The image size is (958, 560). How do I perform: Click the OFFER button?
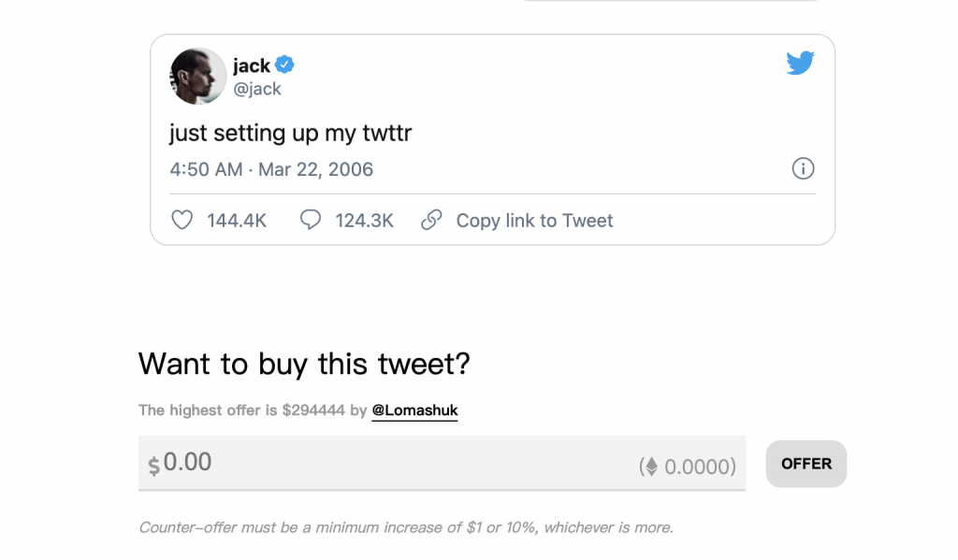tap(806, 464)
